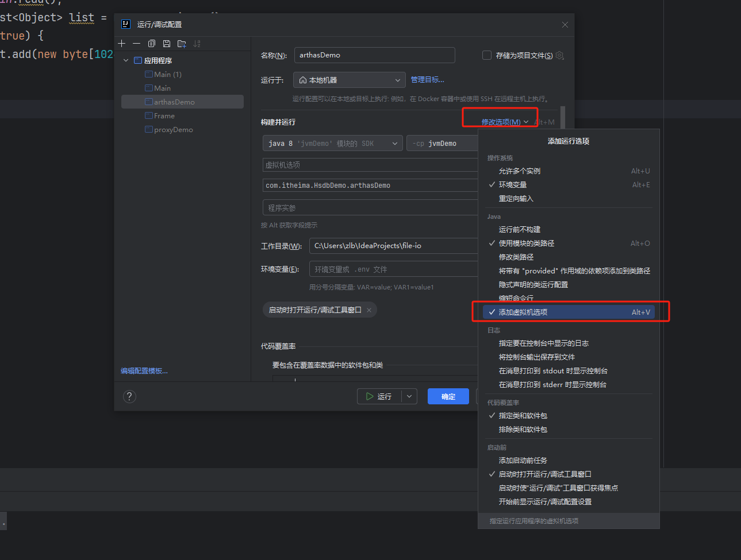Choose 运行前不构建 in Java section
Image resolution: width=741 pixels, height=560 pixels.
coord(569,230)
